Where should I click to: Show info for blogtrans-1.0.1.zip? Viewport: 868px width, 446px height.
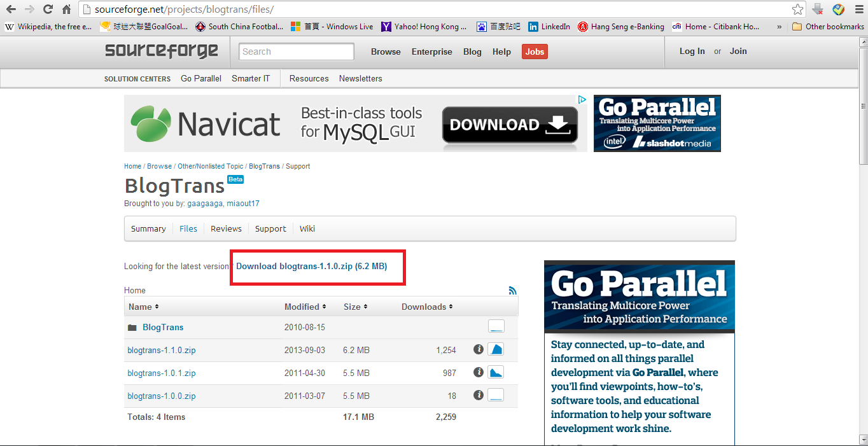(x=479, y=372)
